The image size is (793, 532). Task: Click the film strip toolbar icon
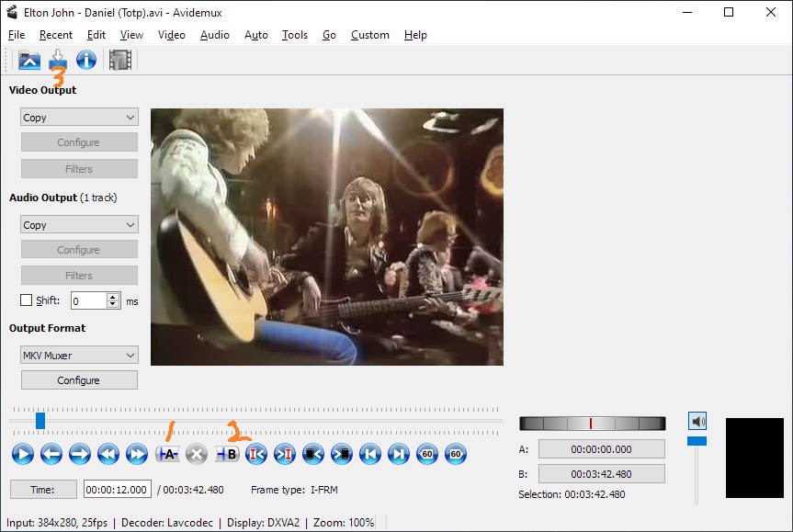pyautogui.click(x=120, y=60)
